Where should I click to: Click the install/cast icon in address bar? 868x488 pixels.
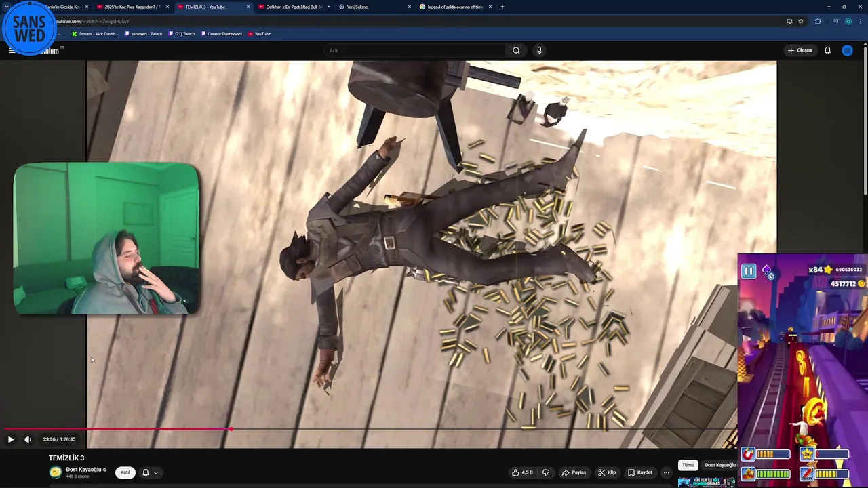coord(789,21)
